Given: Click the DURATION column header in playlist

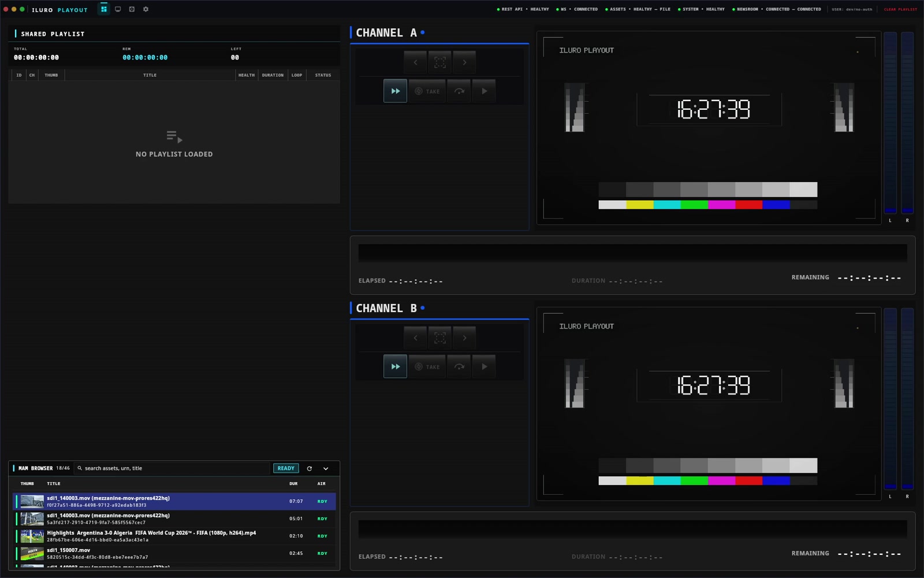Looking at the screenshot, I should click(x=273, y=75).
